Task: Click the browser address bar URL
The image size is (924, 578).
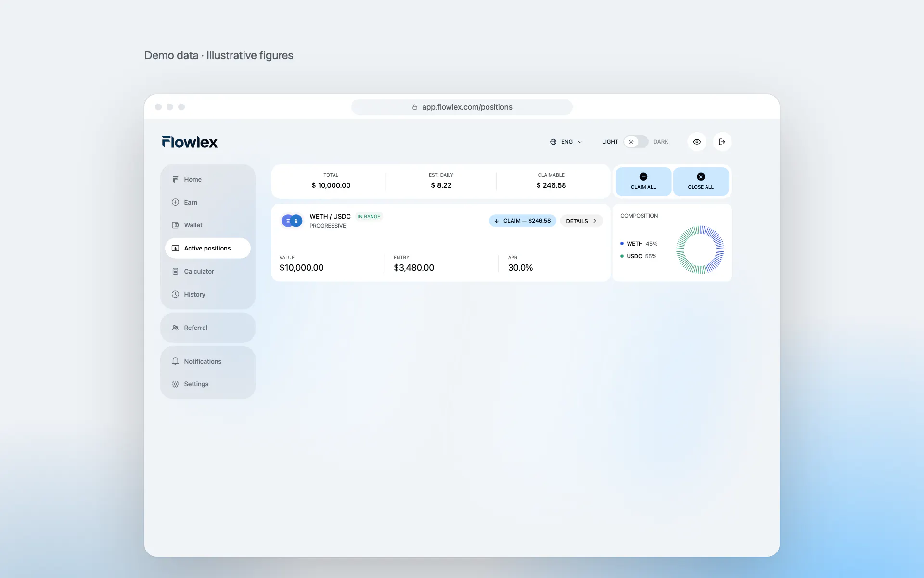Action: click(x=467, y=107)
